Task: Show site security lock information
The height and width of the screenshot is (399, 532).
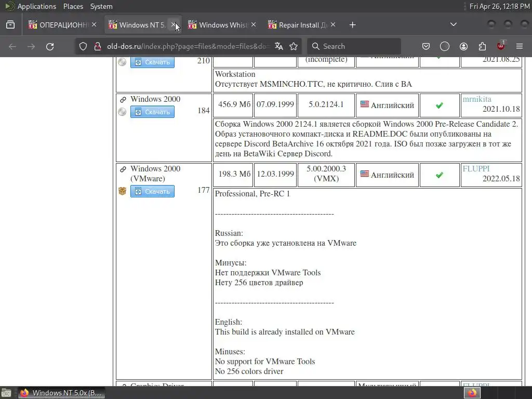Action: (98, 46)
